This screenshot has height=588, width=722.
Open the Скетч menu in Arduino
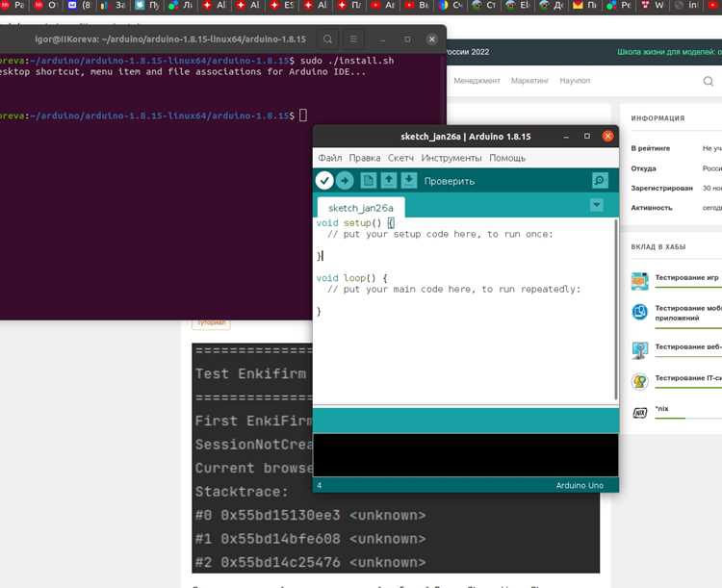pos(400,158)
